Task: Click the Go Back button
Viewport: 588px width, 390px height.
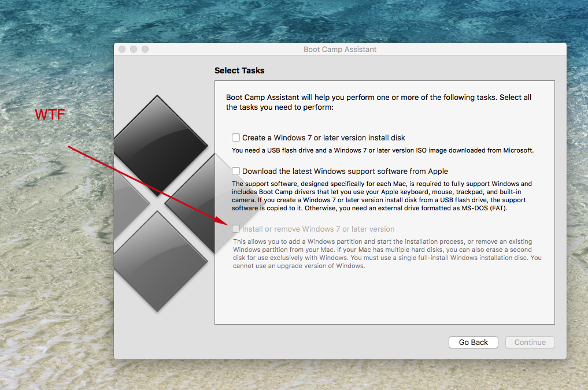Action: [474, 342]
